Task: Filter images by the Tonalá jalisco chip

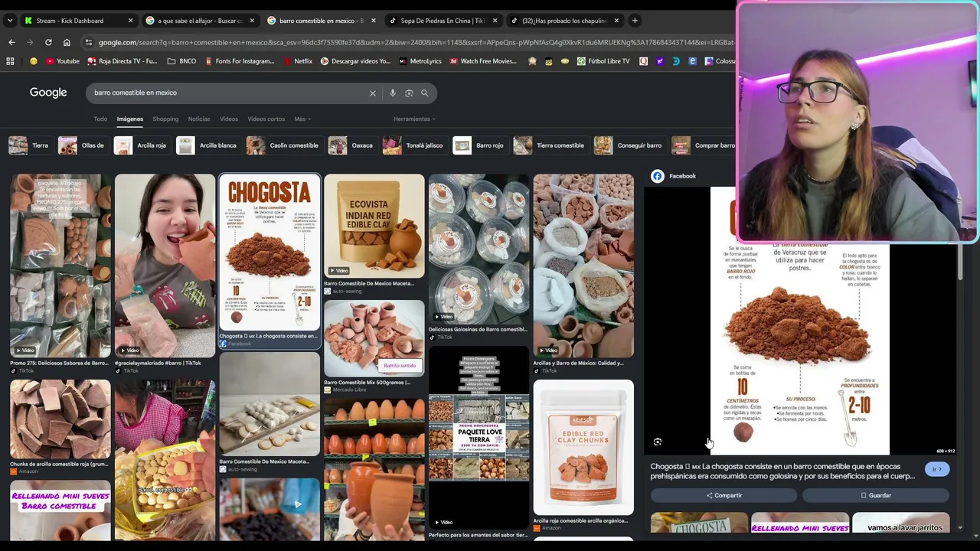Action: point(413,145)
